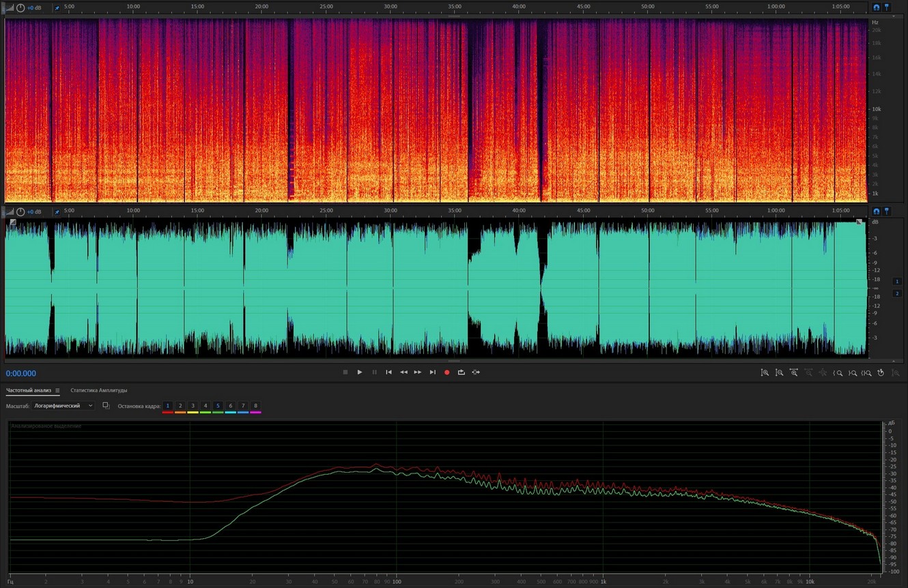Toggle hold frame 5 button
The width and height of the screenshot is (908, 588).
[x=218, y=406]
